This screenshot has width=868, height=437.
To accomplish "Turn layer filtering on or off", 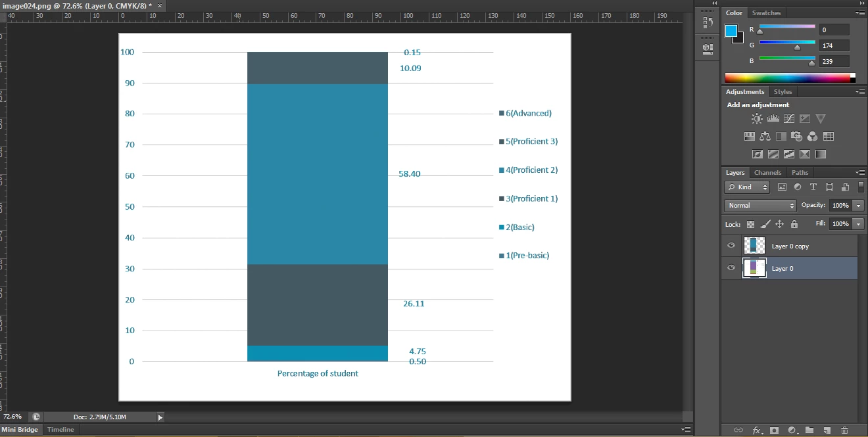I will pos(861,187).
